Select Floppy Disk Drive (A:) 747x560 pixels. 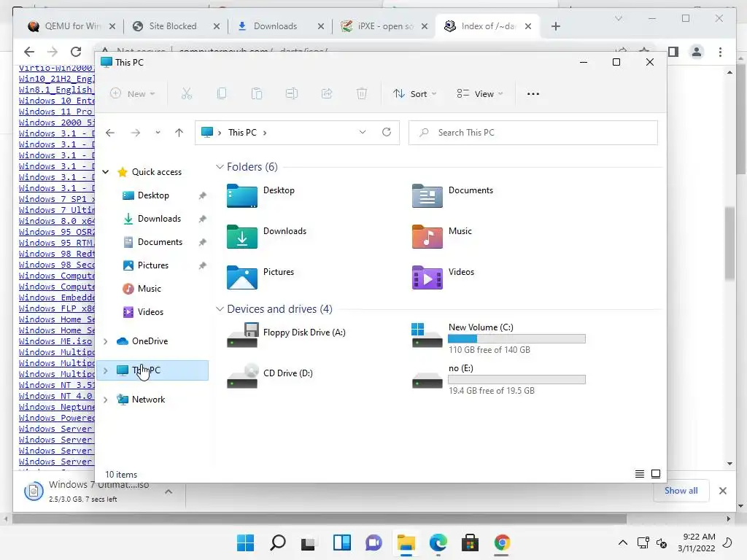[x=286, y=335]
